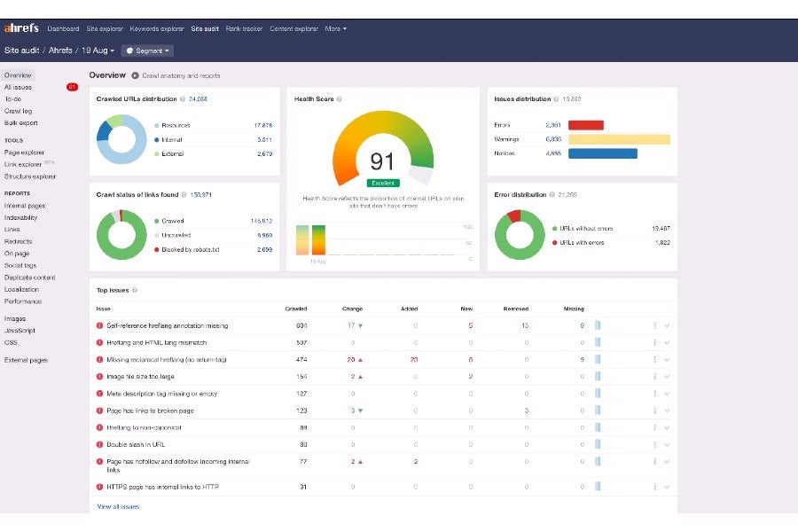Image resolution: width=798 pixels, height=532 pixels.
Task: Open Keywords explorer in top navigation
Action: tap(157, 29)
